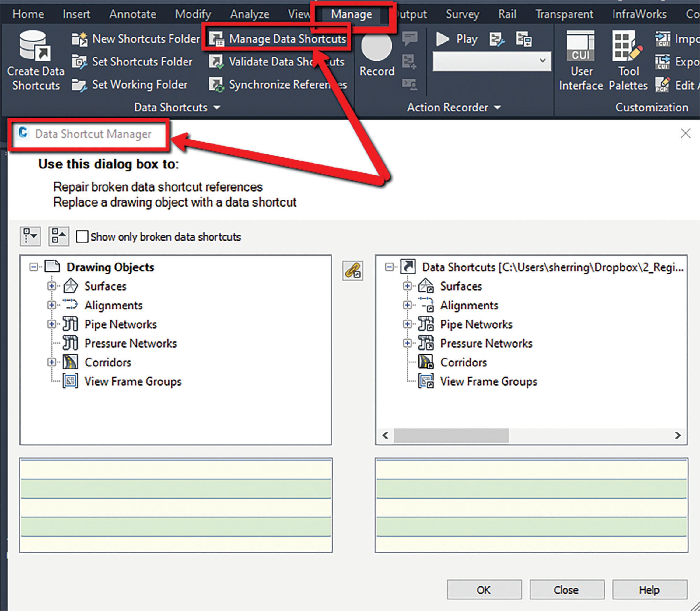Screen dimensions: 700x611
Task: Click the Drawing Objects Corridors icon
Action: (x=71, y=362)
